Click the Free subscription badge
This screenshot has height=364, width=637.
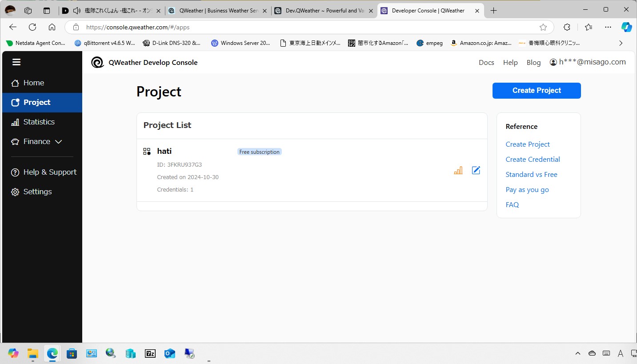pos(260,152)
